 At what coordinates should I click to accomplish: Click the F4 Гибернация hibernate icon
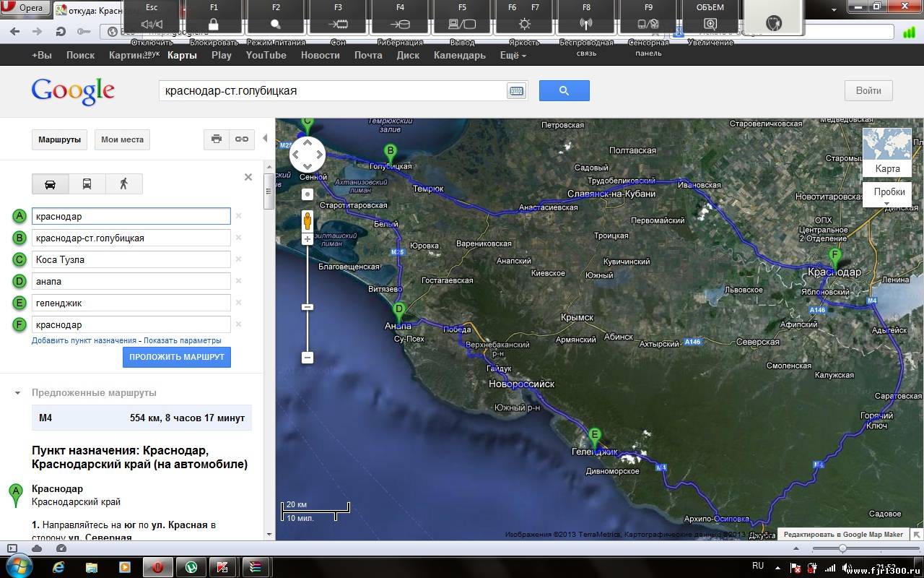(x=400, y=24)
